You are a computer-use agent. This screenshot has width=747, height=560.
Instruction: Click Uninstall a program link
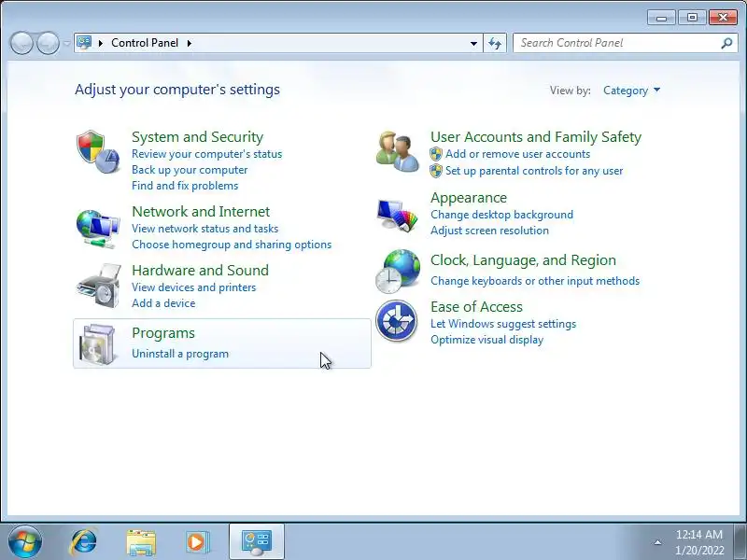[180, 354]
